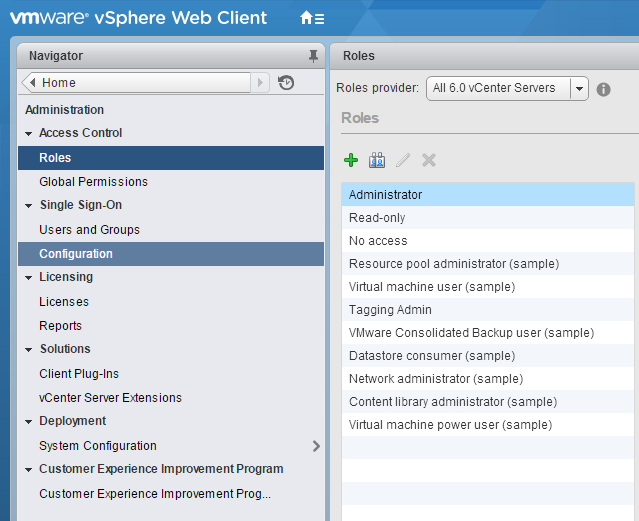
Task: Open the navigation history clock icon
Action: click(286, 83)
